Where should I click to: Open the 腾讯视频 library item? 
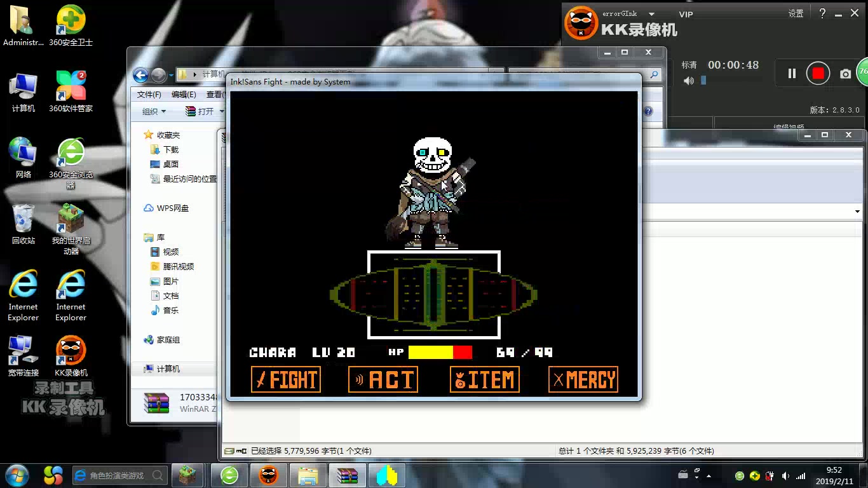point(172,266)
